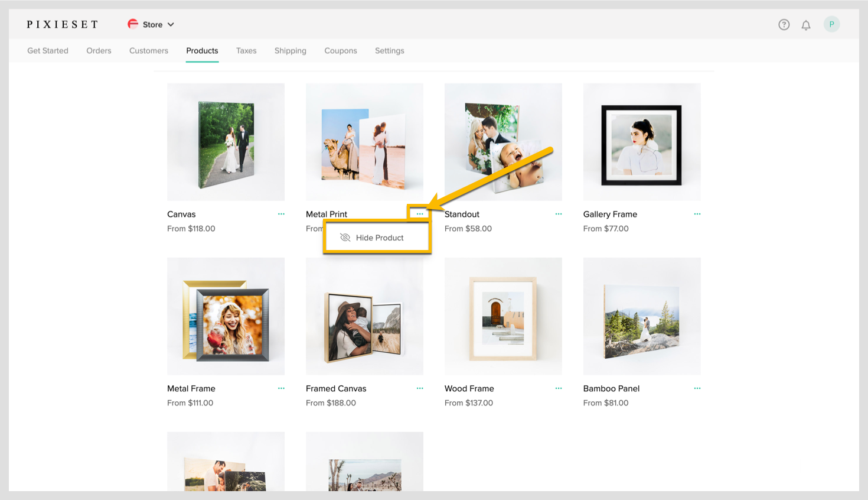Click the Standout product name
This screenshot has width=868, height=500.
462,214
